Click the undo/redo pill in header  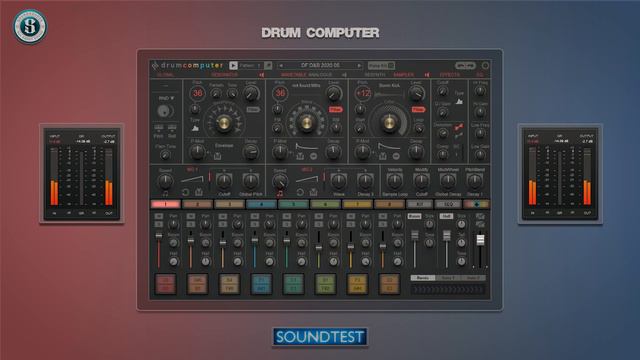pos(465,65)
